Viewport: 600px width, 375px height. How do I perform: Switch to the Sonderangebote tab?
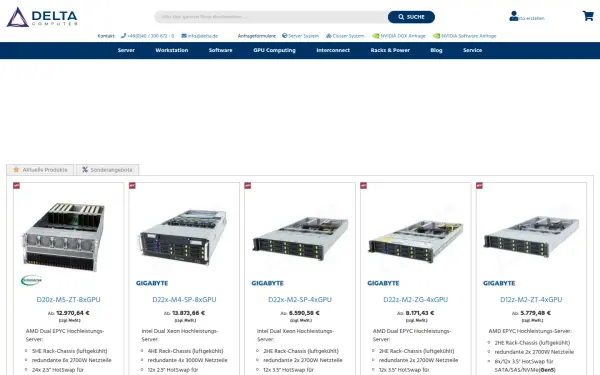click(x=108, y=170)
